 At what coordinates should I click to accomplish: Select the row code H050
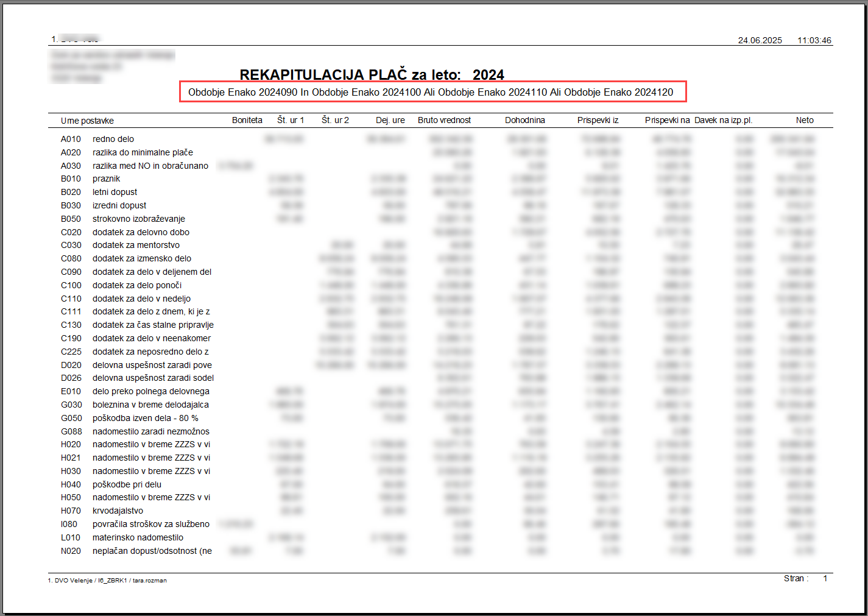coord(71,497)
